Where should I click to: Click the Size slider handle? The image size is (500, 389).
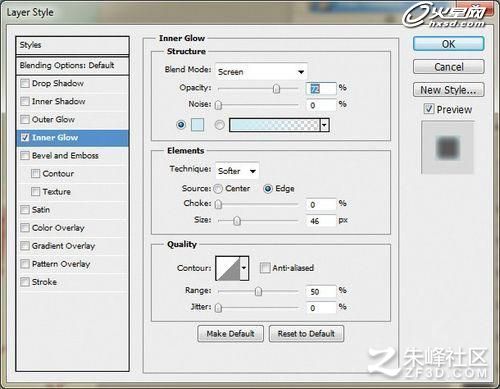tap(237, 221)
